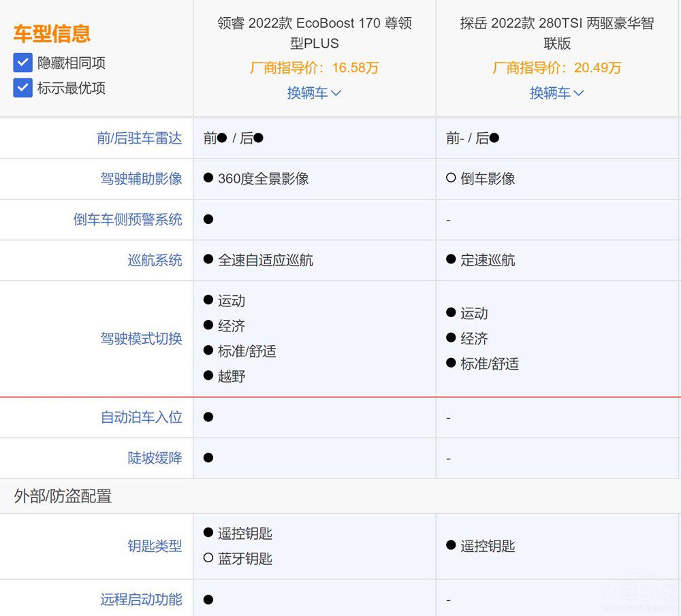Open 换辆车 dropdown for 探岳 model
Screen dimensions: 681x616
(556, 93)
